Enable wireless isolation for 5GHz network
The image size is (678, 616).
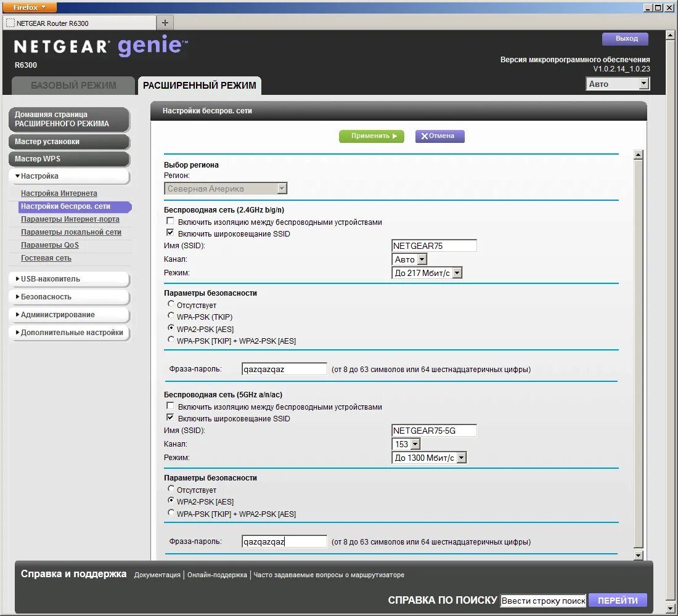pos(170,406)
